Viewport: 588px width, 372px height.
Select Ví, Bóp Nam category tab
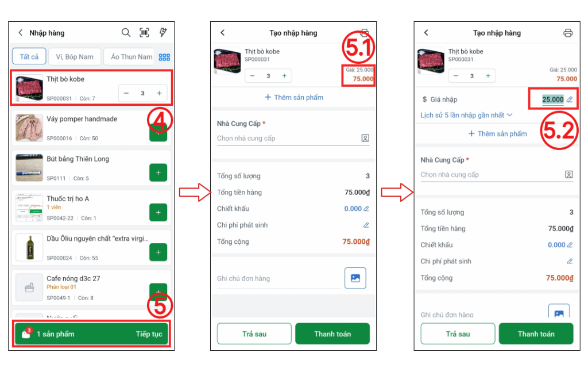click(x=75, y=57)
